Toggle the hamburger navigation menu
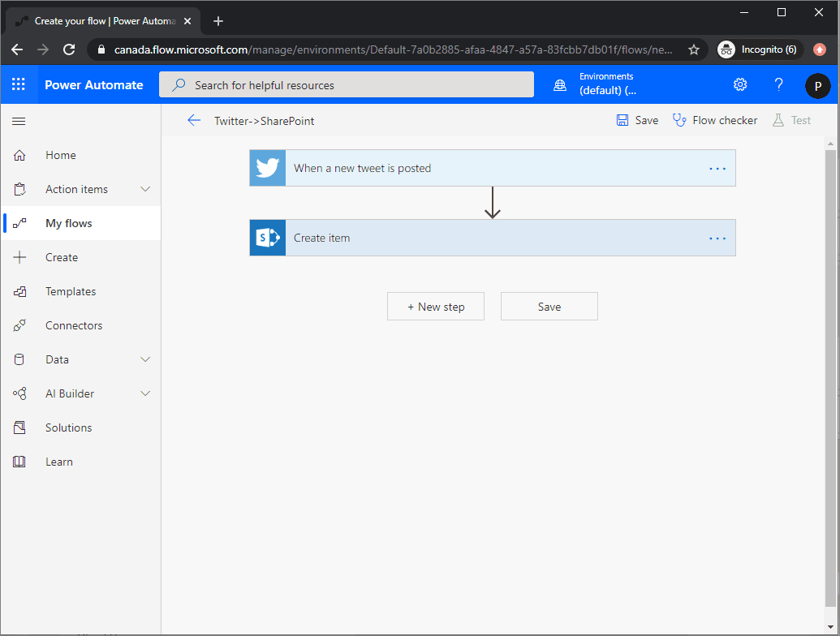This screenshot has width=840, height=636. coord(19,121)
